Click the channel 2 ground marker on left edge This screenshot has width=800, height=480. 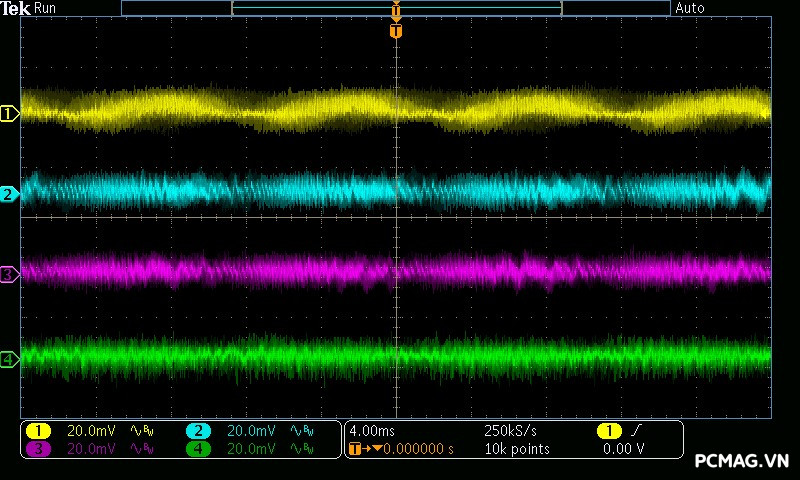(x=10, y=194)
